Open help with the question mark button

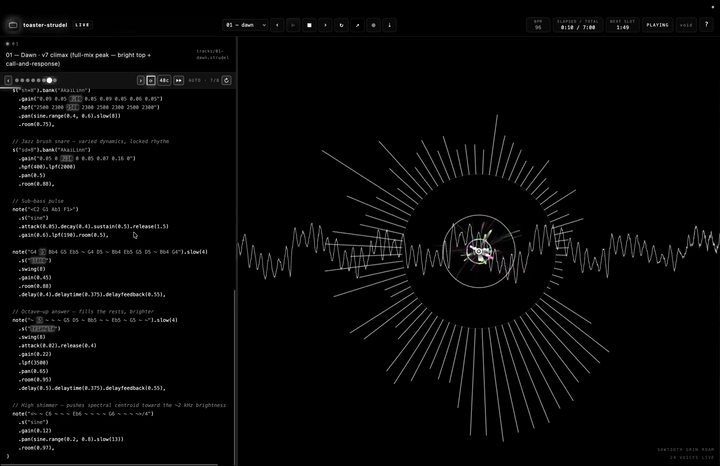pyautogui.click(x=706, y=25)
